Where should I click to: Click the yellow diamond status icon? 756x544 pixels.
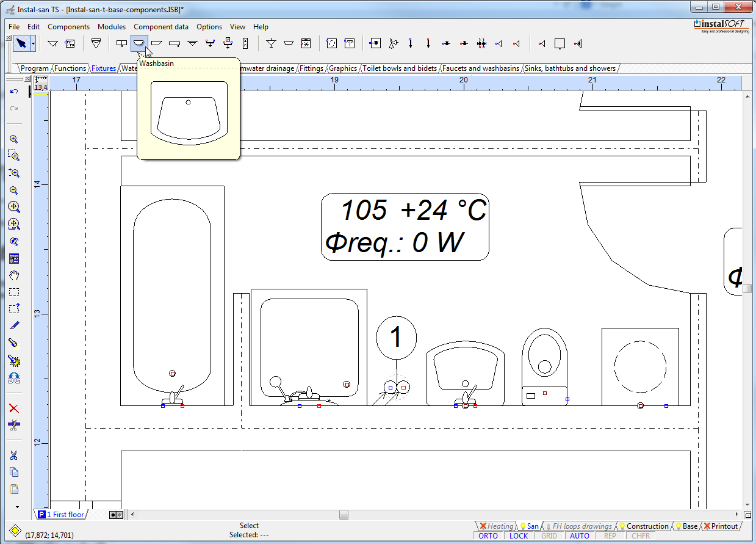[x=15, y=530]
